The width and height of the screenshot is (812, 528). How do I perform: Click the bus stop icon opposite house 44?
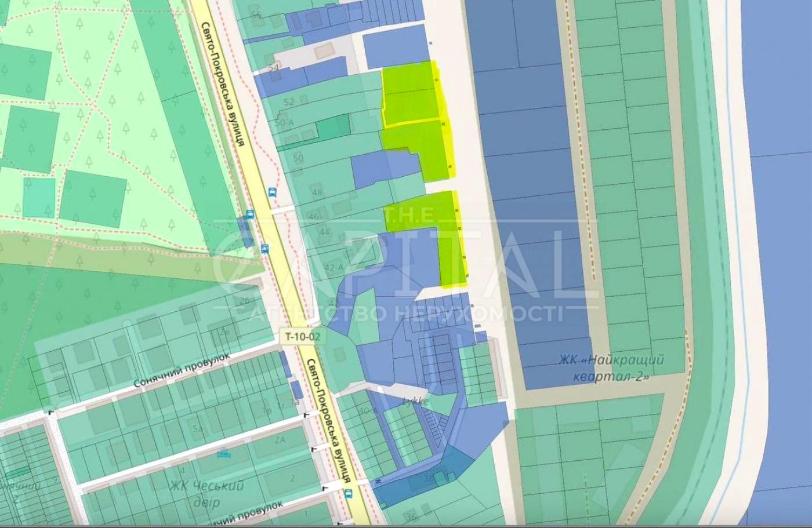264,249
